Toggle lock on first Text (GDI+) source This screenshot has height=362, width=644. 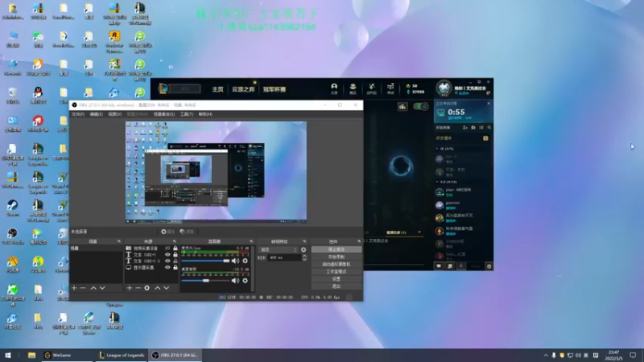tap(175, 254)
